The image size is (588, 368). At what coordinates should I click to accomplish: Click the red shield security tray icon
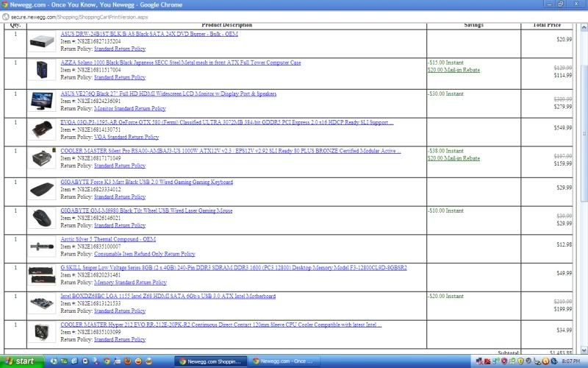[x=504, y=361]
